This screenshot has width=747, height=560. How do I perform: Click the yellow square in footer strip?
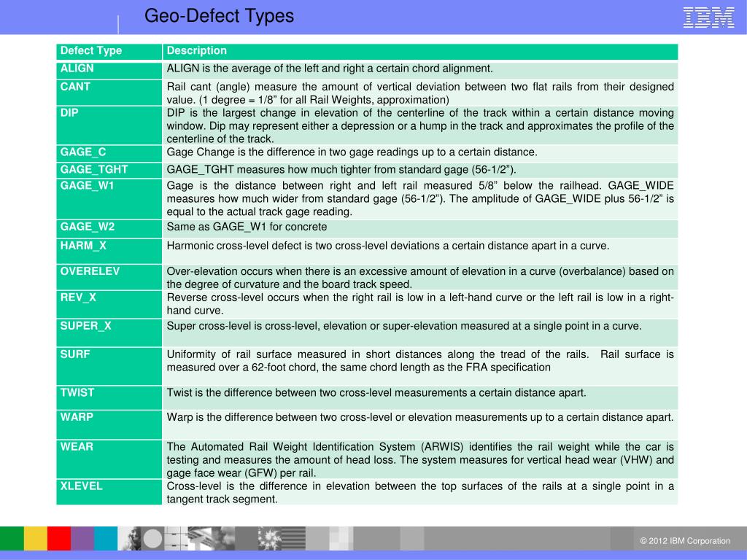tap(35, 539)
